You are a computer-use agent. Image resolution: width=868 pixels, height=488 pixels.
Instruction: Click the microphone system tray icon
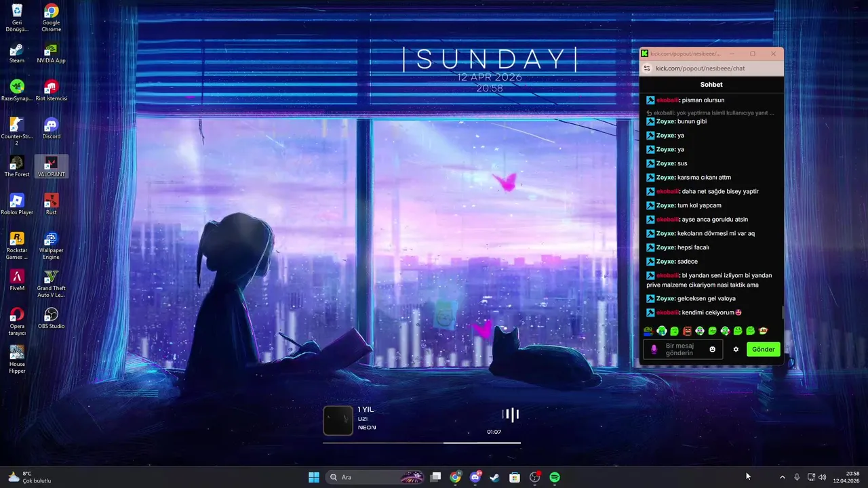tap(797, 477)
